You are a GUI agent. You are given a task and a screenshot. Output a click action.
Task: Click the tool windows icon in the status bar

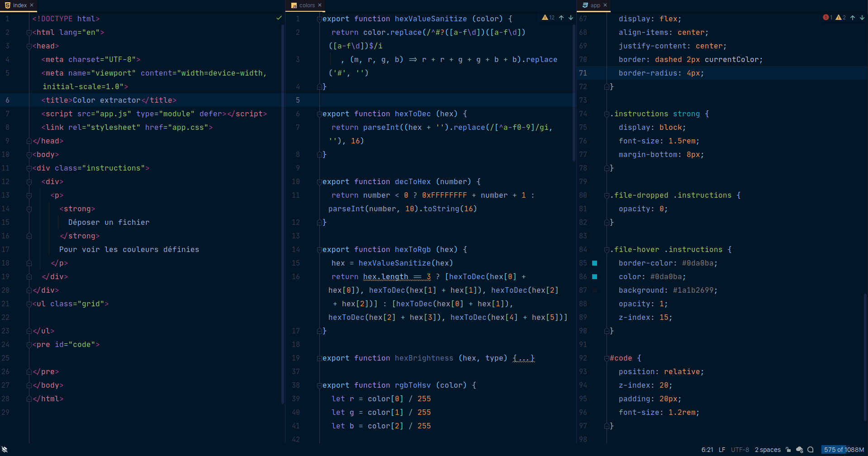[5, 450]
